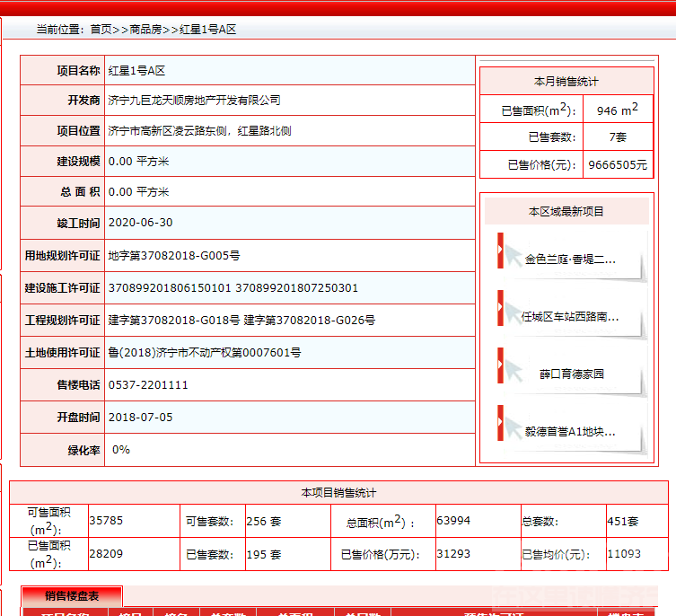Select sold price value 31293
This screenshot has width=676, height=616.
click(453, 554)
